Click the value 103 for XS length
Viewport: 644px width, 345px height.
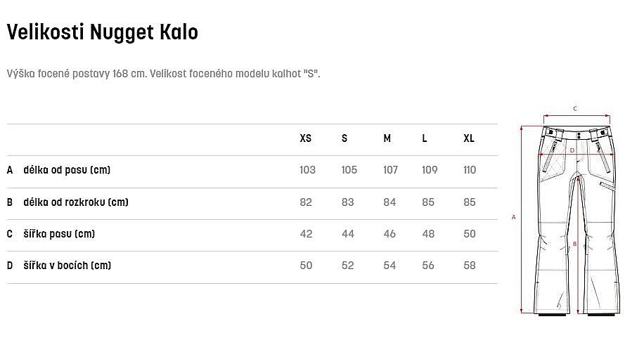(x=307, y=170)
